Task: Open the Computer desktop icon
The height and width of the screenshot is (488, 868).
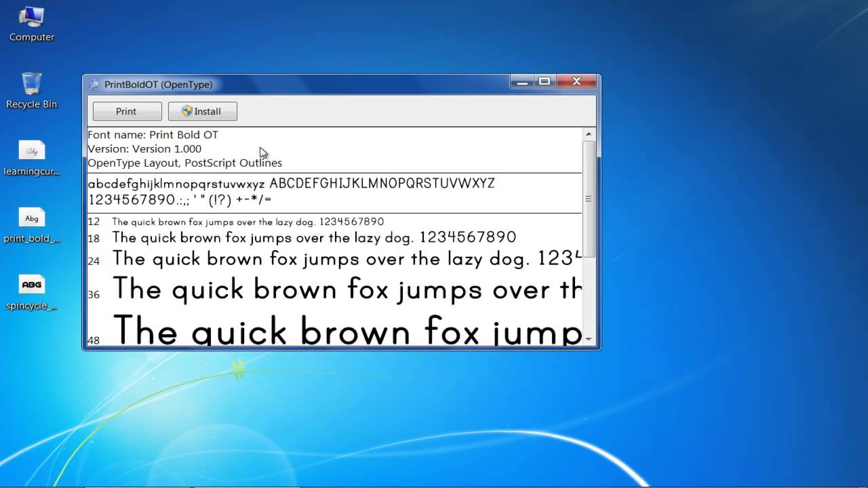Action: click(31, 23)
